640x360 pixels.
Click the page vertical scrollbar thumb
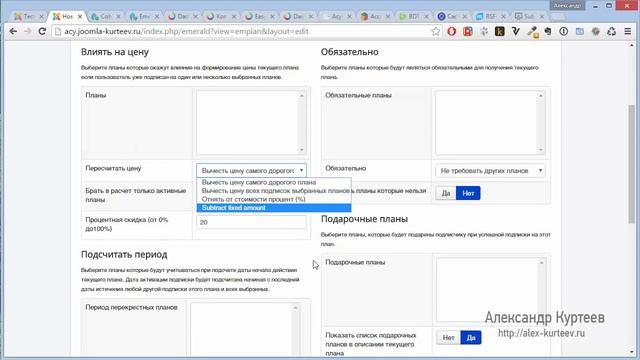click(x=632, y=164)
